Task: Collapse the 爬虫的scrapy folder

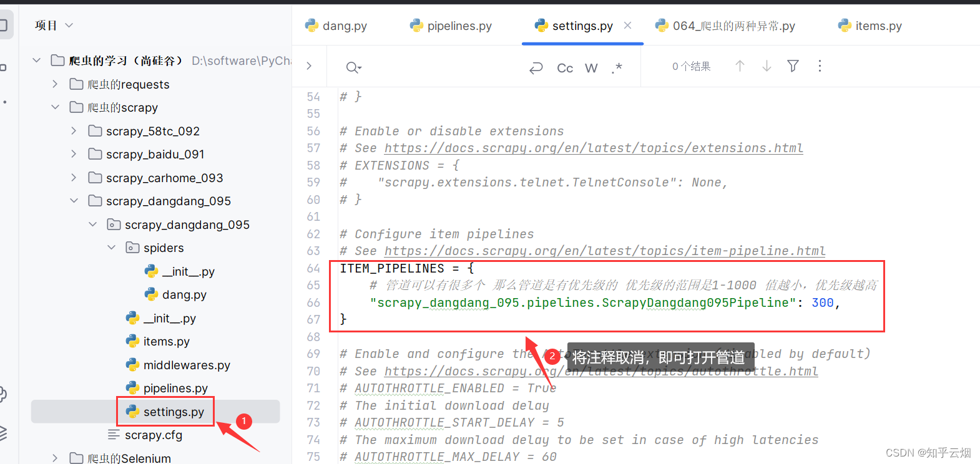Action: tap(55, 107)
